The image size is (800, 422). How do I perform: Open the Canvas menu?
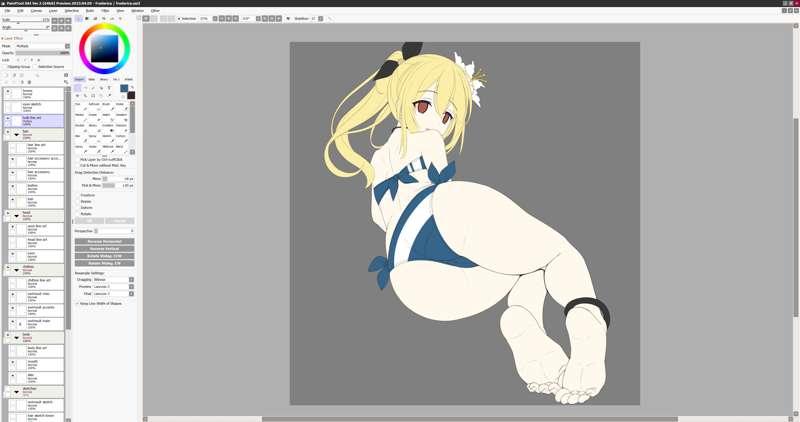point(36,11)
